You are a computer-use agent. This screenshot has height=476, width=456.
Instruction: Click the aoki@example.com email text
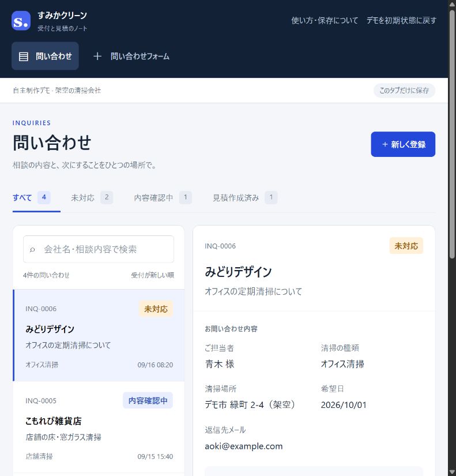point(244,446)
